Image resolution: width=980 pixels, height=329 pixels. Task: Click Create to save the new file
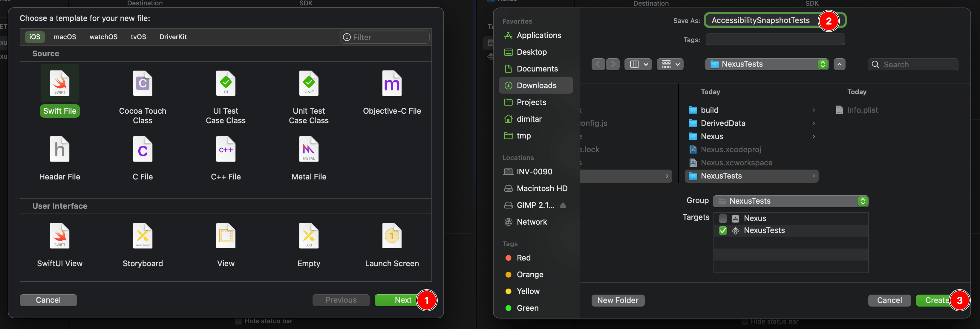point(935,300)
